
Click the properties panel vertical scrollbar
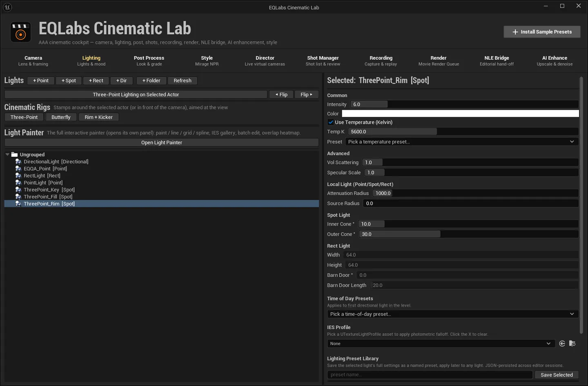[581, 205]
